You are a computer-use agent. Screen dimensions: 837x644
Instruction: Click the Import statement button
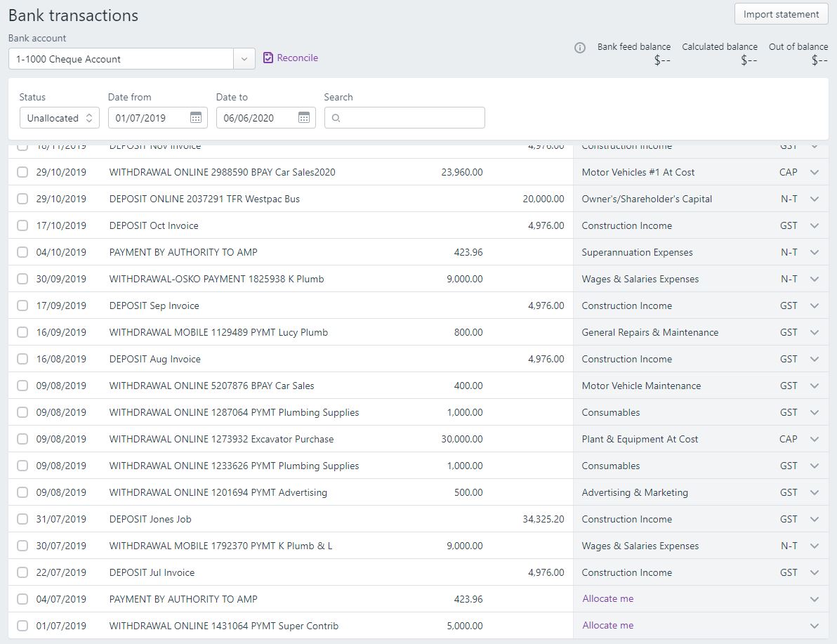(x=781, y=13)
